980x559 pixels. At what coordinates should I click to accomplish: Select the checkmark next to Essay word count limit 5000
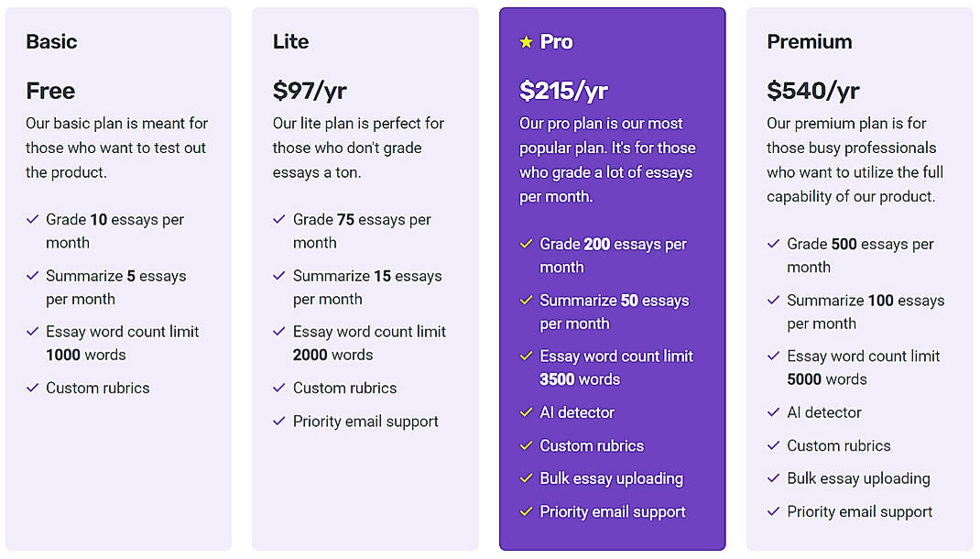(772, 356)
